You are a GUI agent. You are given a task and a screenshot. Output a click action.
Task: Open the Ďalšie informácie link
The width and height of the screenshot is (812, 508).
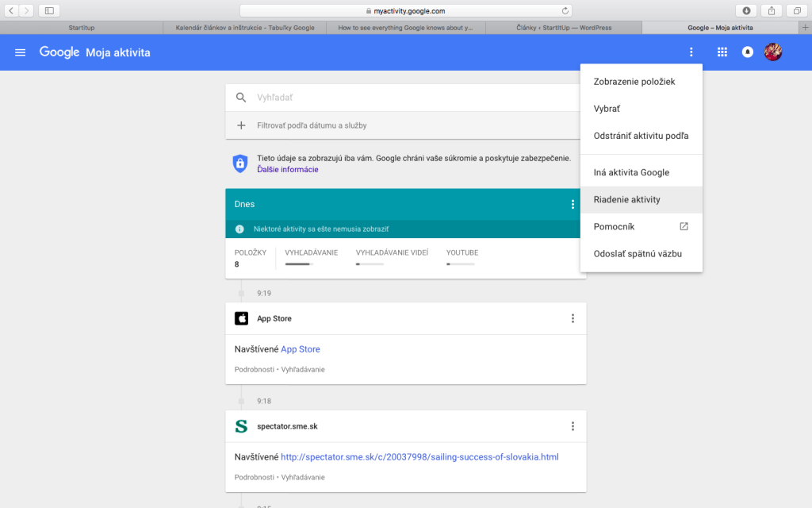287,170
